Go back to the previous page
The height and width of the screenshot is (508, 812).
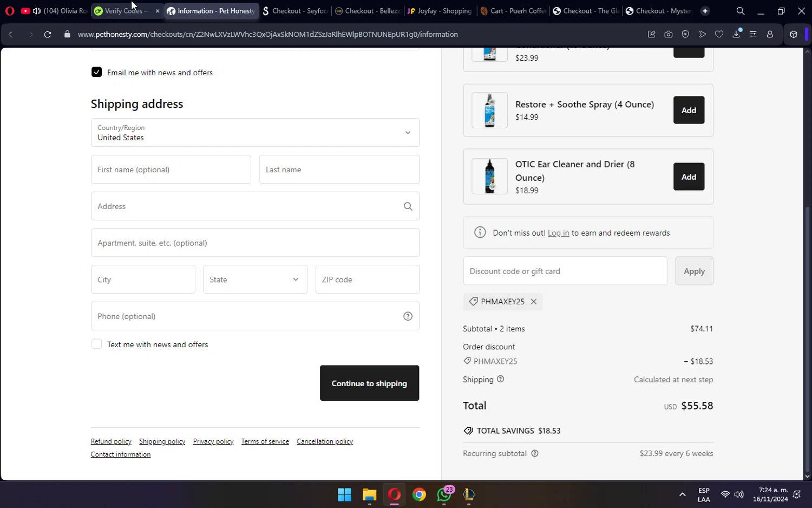tap(10, 34)
